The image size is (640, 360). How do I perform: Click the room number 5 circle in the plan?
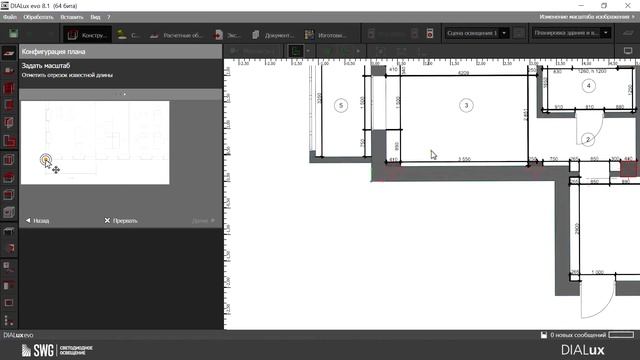point(341,106)
